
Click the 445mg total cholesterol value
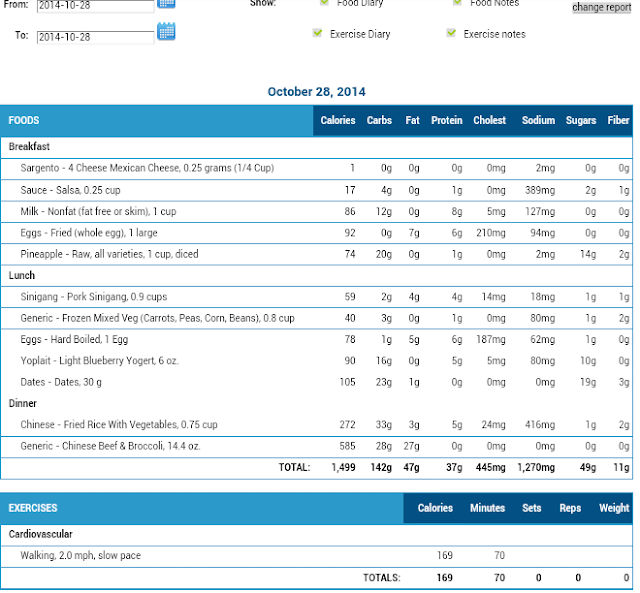(491, 468)
